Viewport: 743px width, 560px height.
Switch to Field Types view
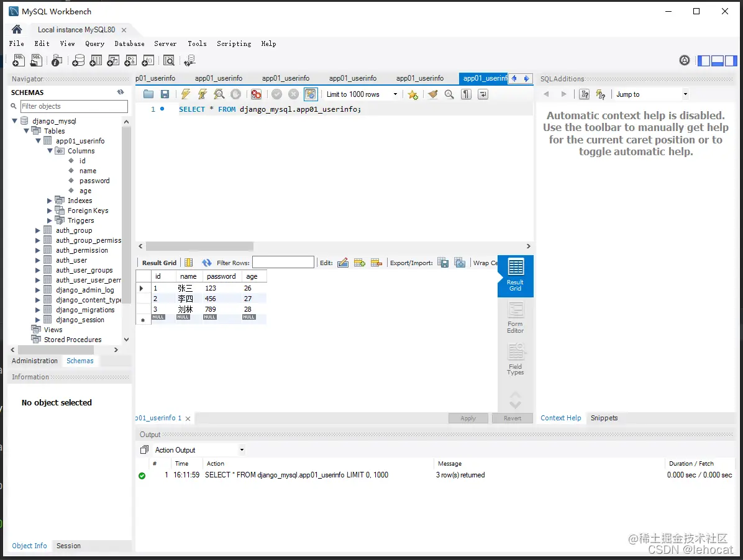[x=516, y=359]
